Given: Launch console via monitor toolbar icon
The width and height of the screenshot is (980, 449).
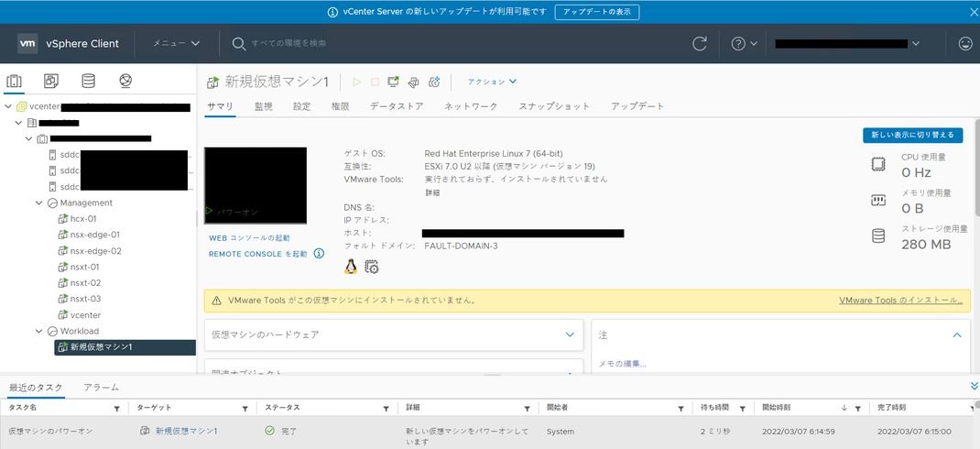Looking at the screenshot, I should (393, 82).
